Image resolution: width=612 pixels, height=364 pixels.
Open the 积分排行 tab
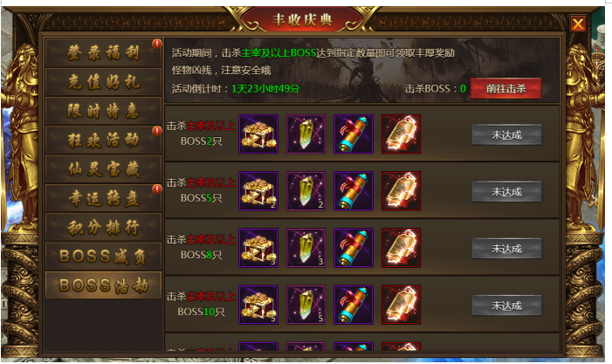click(103, 227)
